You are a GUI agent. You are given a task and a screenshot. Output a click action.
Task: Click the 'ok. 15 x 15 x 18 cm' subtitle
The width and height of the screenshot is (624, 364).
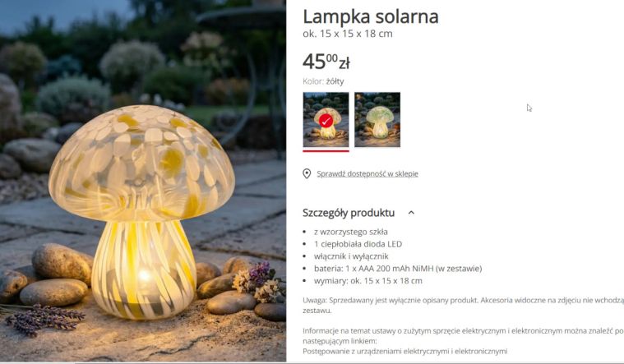[348, 34]
